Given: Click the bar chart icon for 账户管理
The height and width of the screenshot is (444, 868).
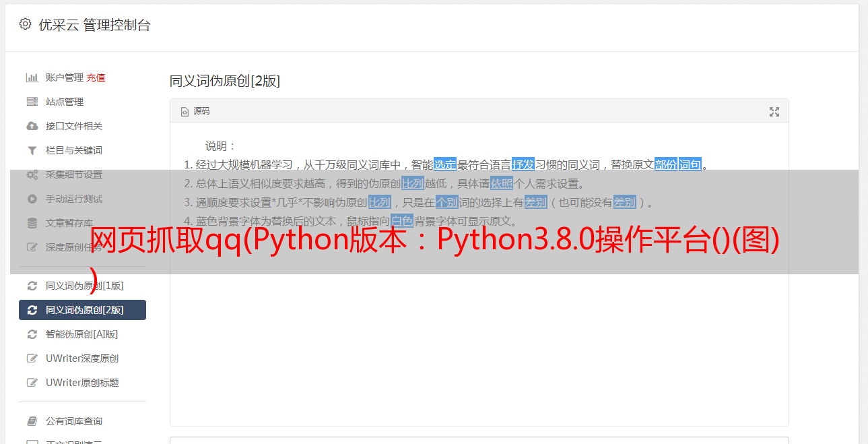Looking at the screenshot, I should [x=32, y=77].
